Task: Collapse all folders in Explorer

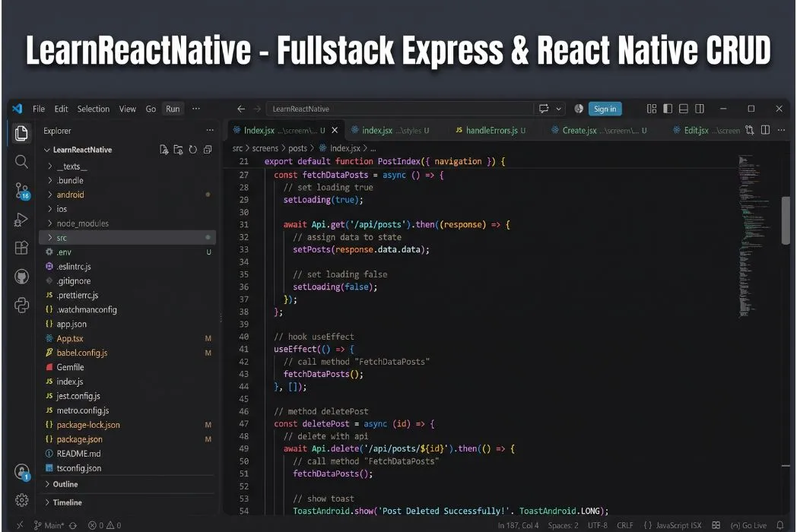Action: (x=208, y=150)
